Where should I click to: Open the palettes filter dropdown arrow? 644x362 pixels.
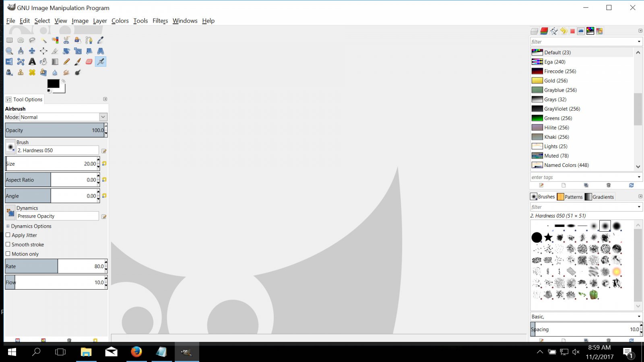pyautogui.click(x=639, y=42)
